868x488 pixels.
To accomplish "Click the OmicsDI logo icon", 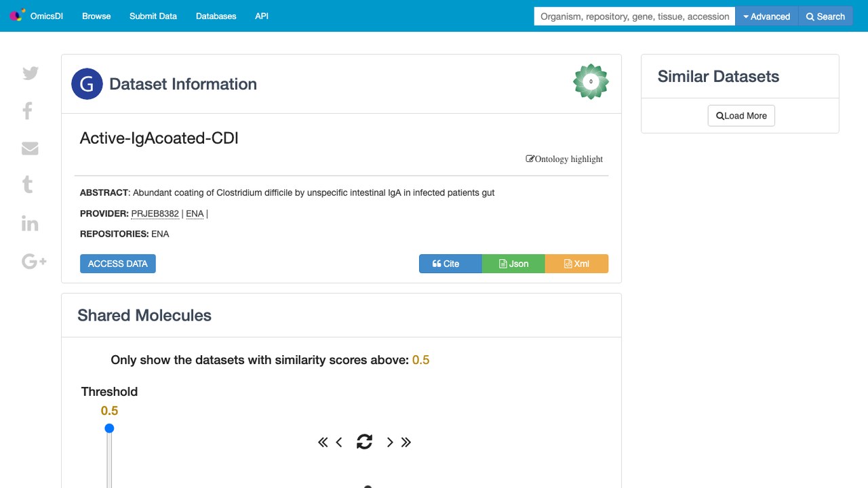I will point(17,15).
